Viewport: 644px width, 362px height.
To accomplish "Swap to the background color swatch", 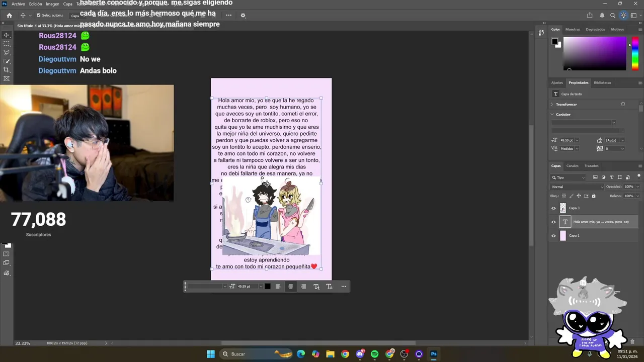I will 558,45.
